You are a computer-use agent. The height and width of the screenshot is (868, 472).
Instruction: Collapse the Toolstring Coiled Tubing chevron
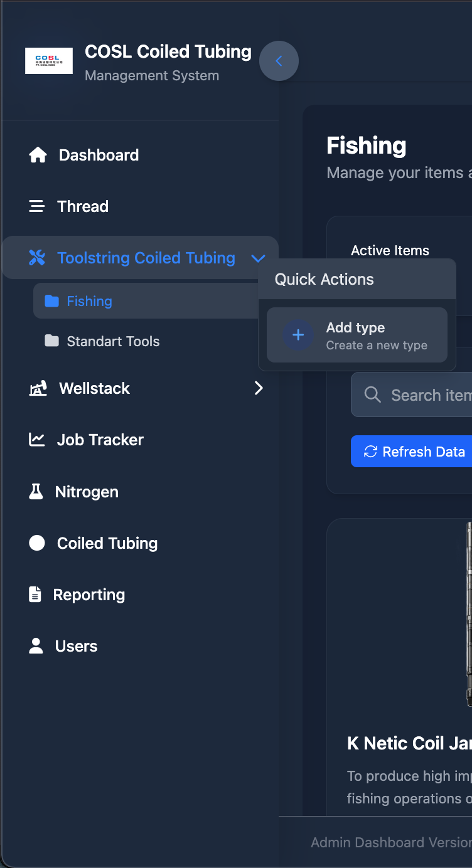[x=259, y=257]
